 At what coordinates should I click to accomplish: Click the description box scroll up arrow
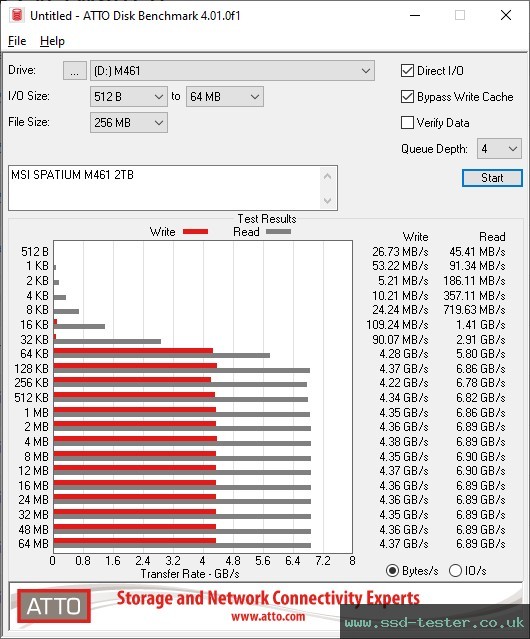pyautogui.click(x=328, y=176)
